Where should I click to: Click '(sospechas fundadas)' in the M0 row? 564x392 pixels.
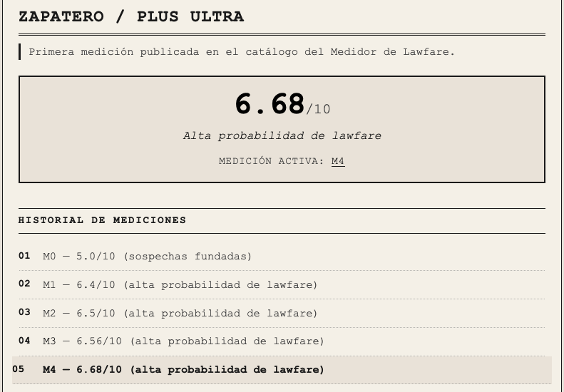188,257
